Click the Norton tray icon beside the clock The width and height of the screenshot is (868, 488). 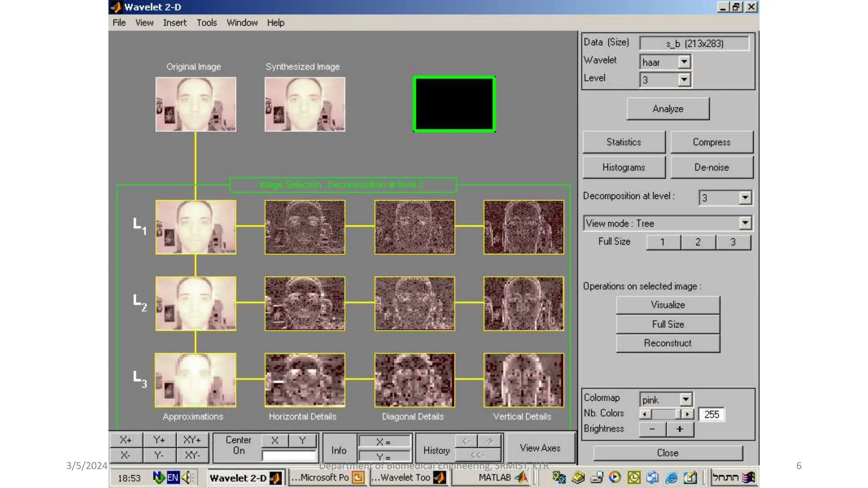[x=159, y=478]
